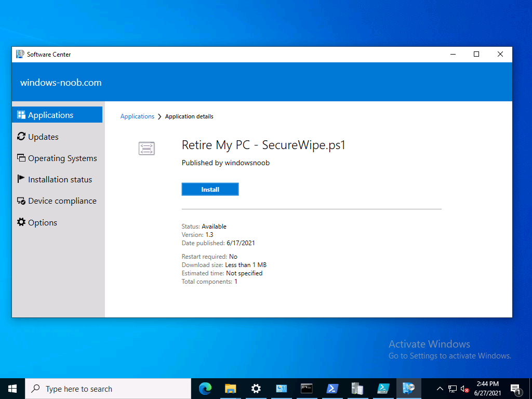Open the clock showing 2:44 PM
The width and height of the screenshot is (532, 399).
pyautogui.click(x=487, y=389)
